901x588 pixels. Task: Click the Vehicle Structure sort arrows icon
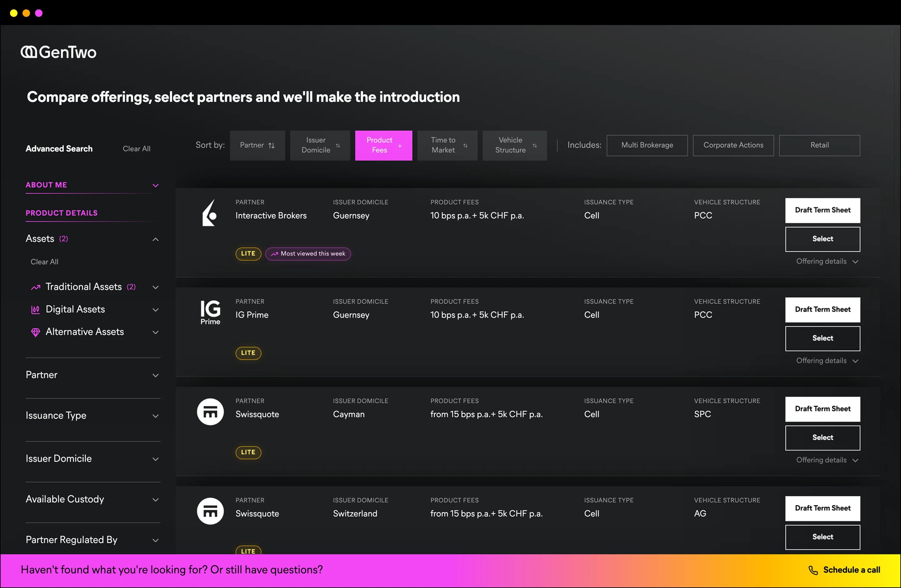click(535, 145)
